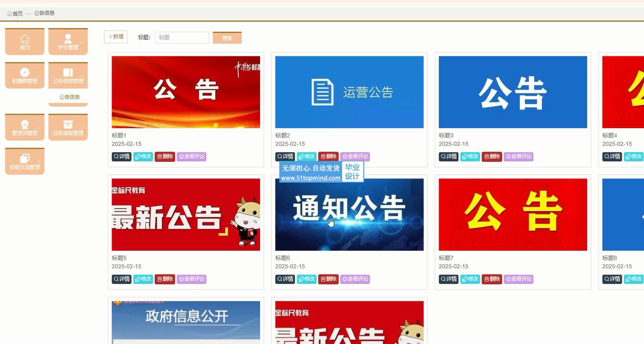Open 学生管理 via its person icon

tap(68, 39)
